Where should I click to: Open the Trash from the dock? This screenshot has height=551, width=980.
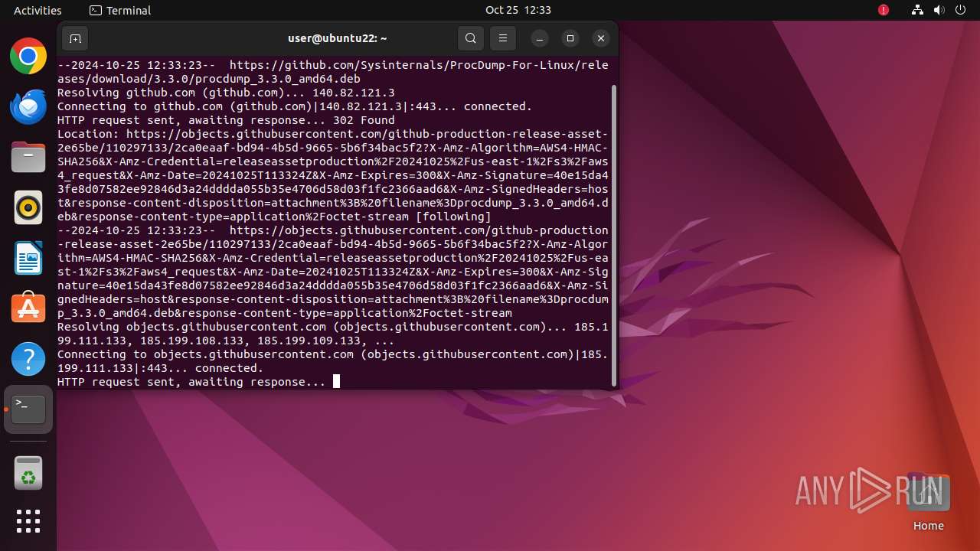pyautogui.click(x=28, y=473)
